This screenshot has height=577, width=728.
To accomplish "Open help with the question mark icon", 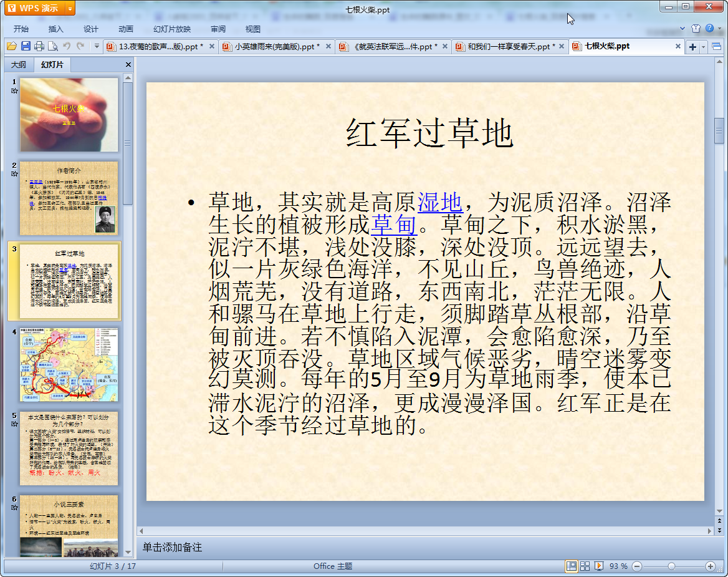I will point(709,28).
